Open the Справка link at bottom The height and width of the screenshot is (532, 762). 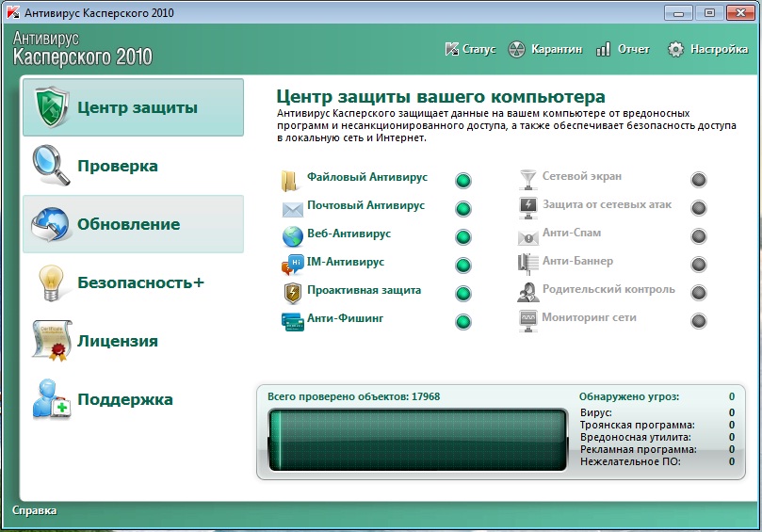pos(34,510)
